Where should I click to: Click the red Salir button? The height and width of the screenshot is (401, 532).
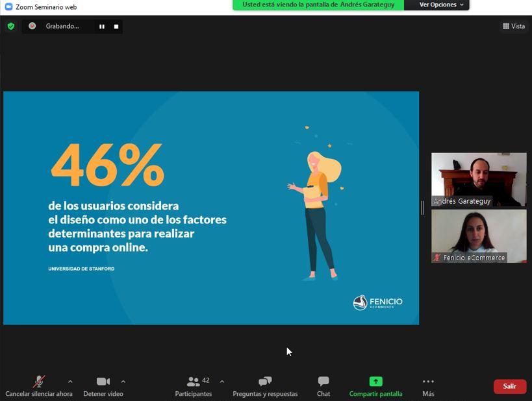click(x=509, y=386)
